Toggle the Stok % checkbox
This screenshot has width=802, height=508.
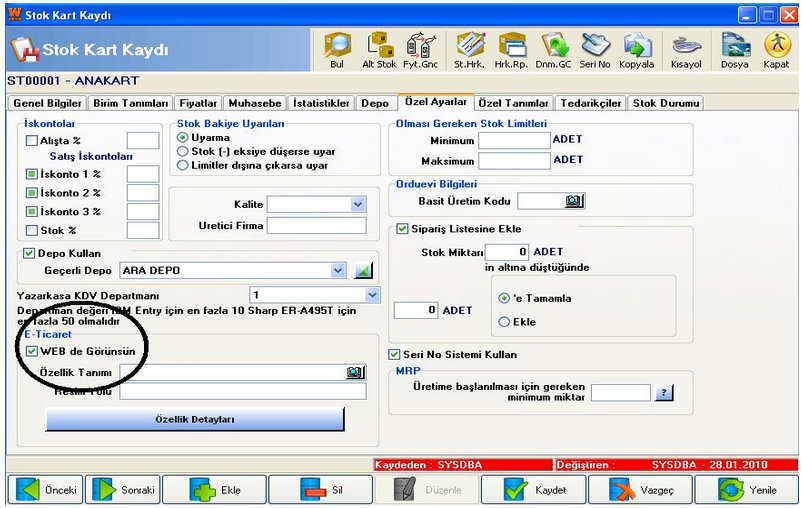pyautogui.click(x=32, y=230)
